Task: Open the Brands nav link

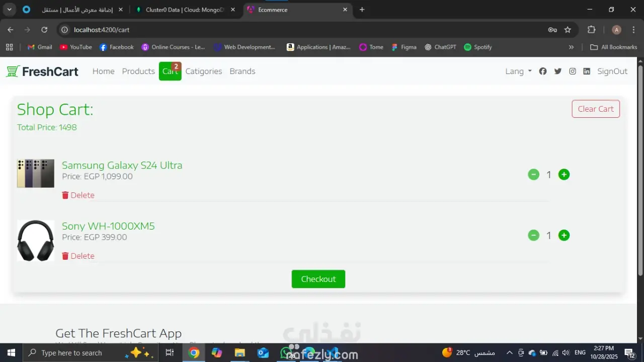Action: pyautogui.click(x=243, y=71)
